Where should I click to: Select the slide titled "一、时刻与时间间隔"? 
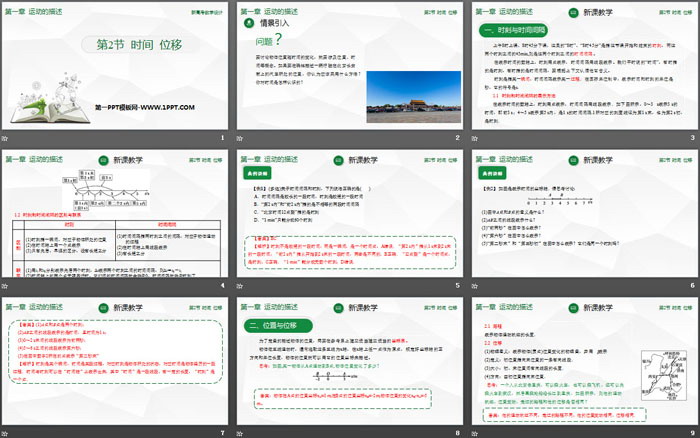pyautogui.click(x=584, y=66)
